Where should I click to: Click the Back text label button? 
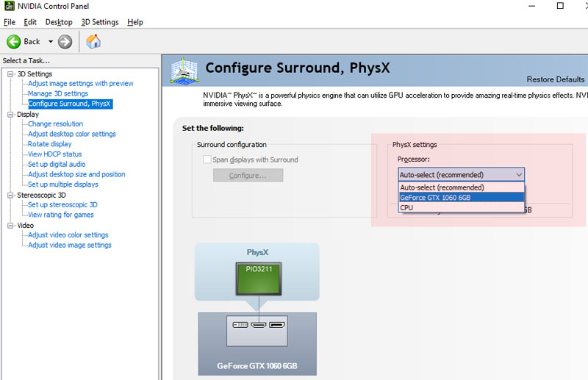32,42
